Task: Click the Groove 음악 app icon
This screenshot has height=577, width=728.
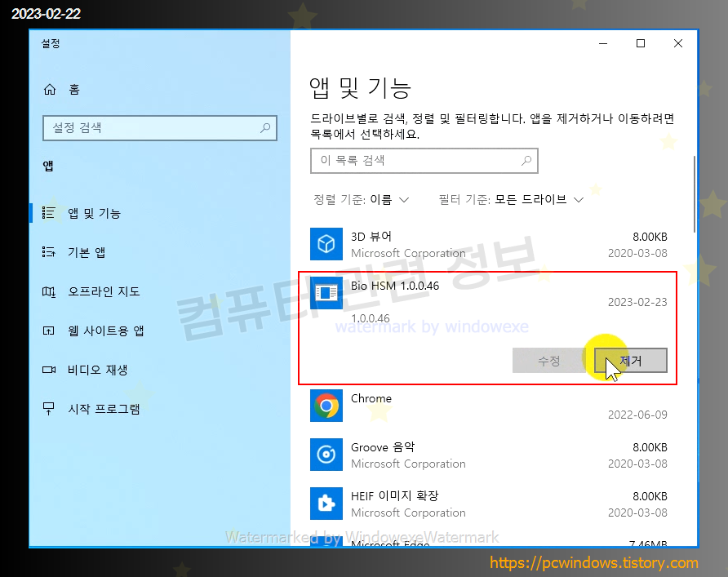Action: (x=326, y=455)
